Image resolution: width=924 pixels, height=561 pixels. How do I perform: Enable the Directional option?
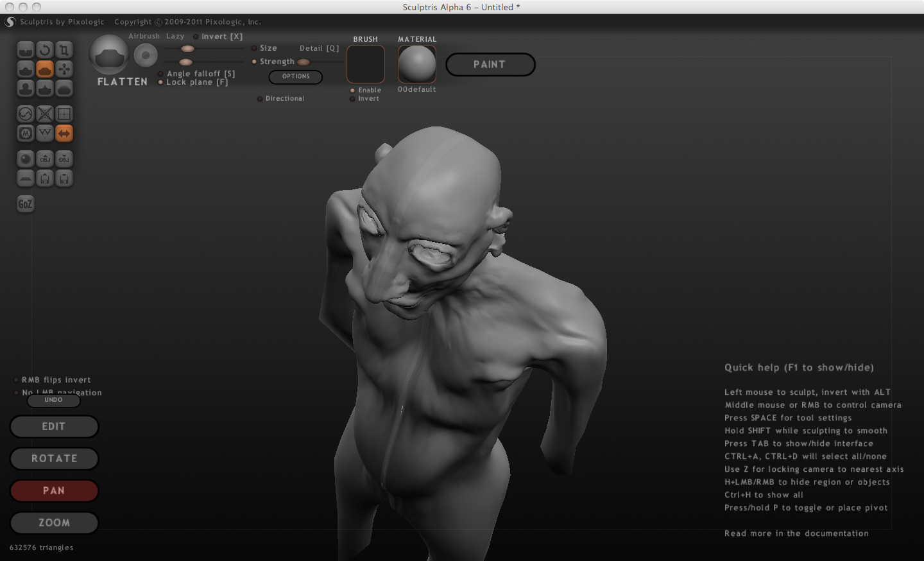260,99
